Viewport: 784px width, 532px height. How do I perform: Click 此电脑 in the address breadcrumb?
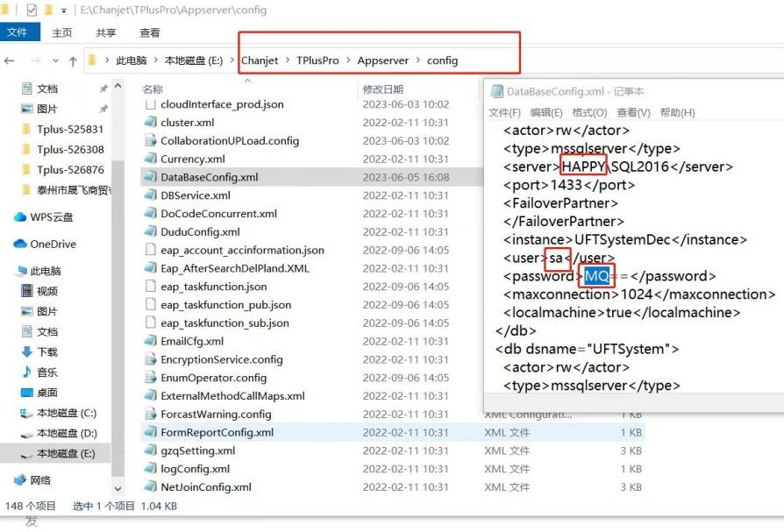[x=131, y=60]
